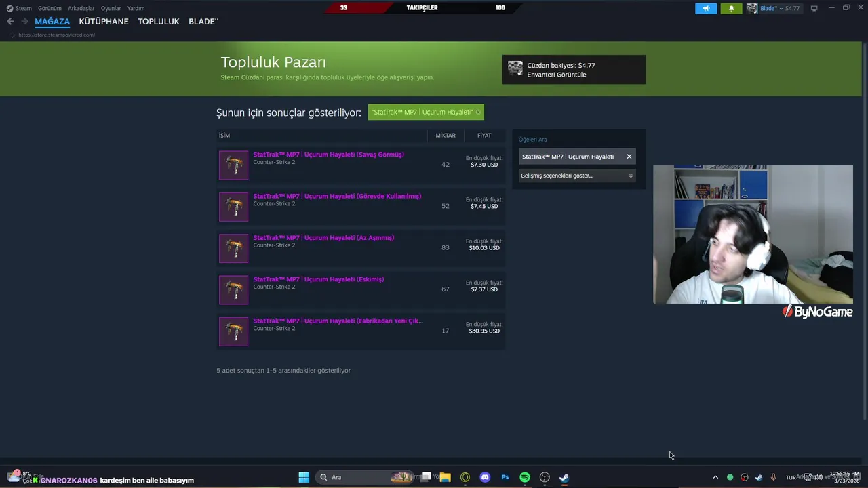Viewport: 868px width, 488px height.
Task: Show hidden system tray icons chevron
Action: [x=715, y=477]
